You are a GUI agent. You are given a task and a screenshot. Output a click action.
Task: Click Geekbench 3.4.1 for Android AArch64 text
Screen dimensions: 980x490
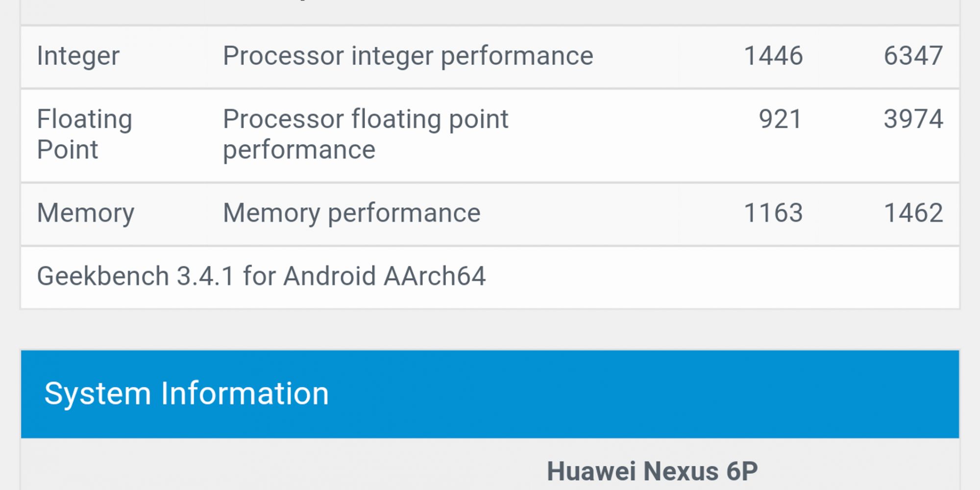pyautogui.click(x=261, y=276)
